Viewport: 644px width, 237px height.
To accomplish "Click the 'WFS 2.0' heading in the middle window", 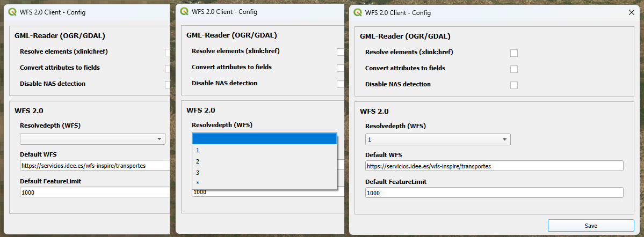I will click(x=201, y=110).
